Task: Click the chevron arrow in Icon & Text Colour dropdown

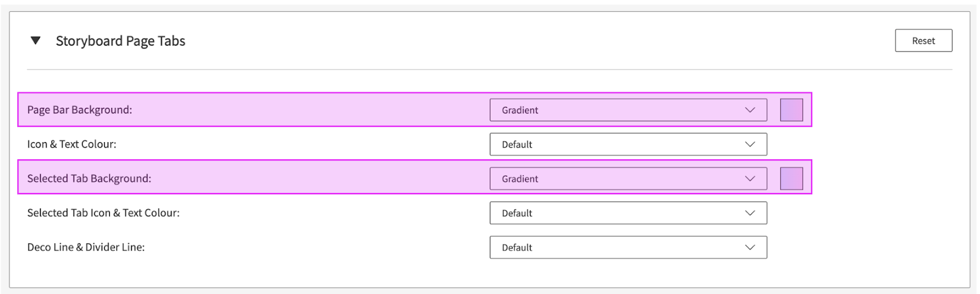Action: pos(750,145)
